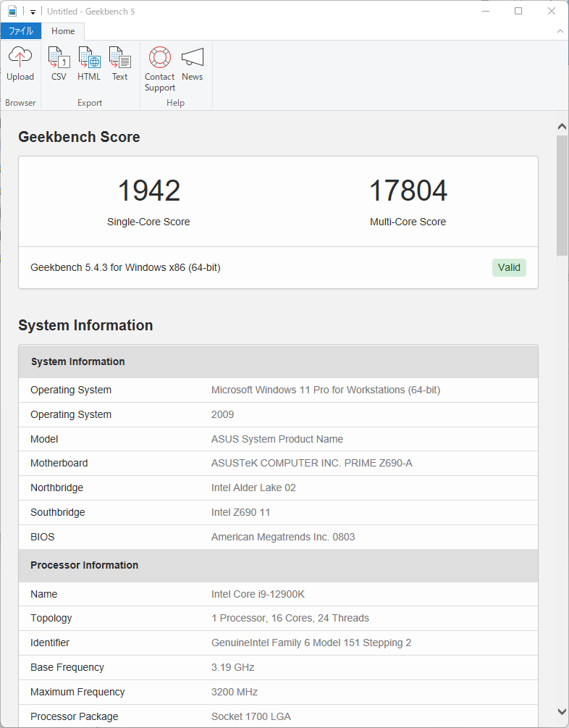Screen dimensions: 569x728
Task: Click the American Megatrends Inc. 0803 value
Action: point(283,537)
